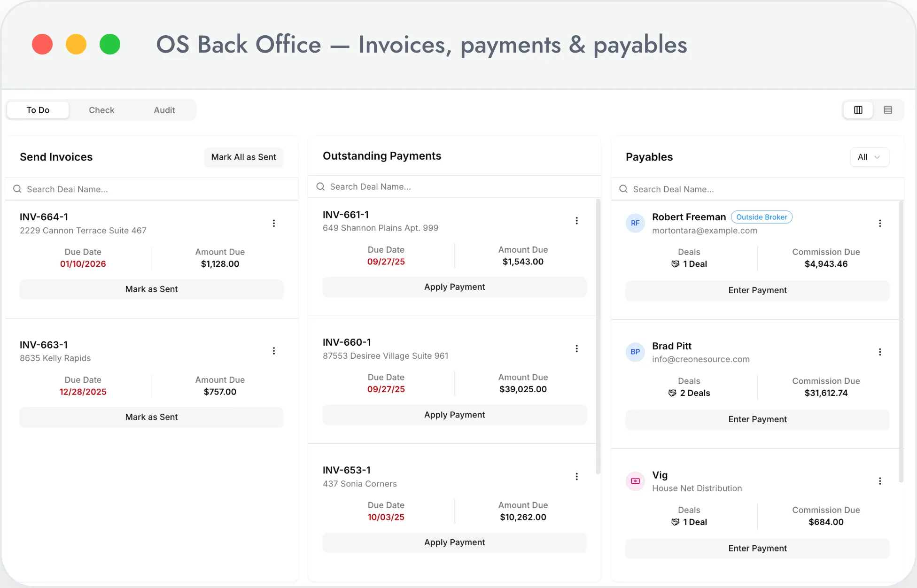
Task: Open the three-dot menu for INV-664-1
Action: pyautogui.click(x=274, y=223)
